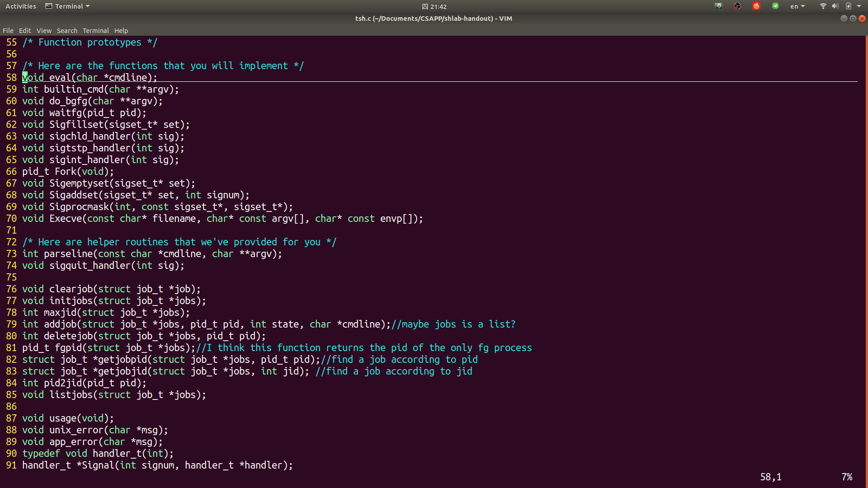Minimize the VIM terminal window
Image resolution: width=868 pixels, height=488 pixels.
click(x=844, y=19)
